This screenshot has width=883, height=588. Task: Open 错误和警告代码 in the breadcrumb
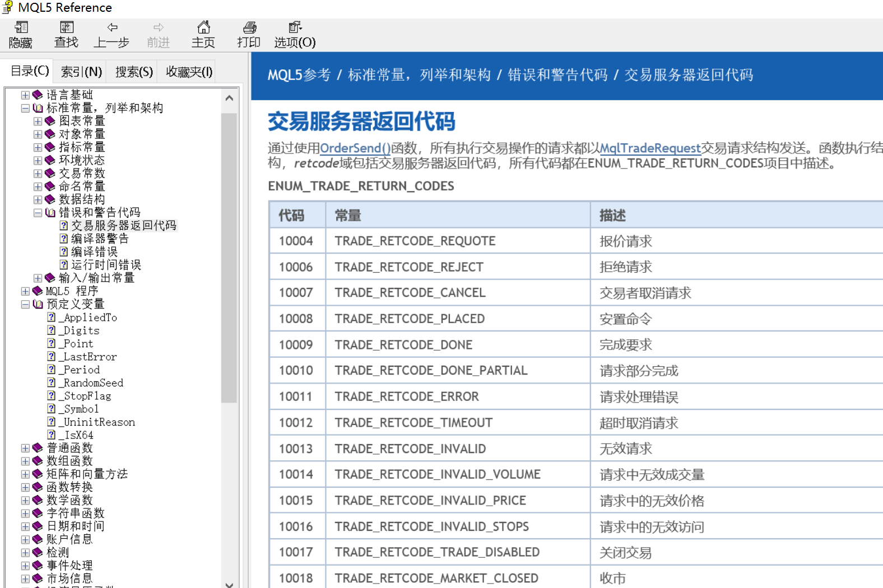[x=557, y=75]
